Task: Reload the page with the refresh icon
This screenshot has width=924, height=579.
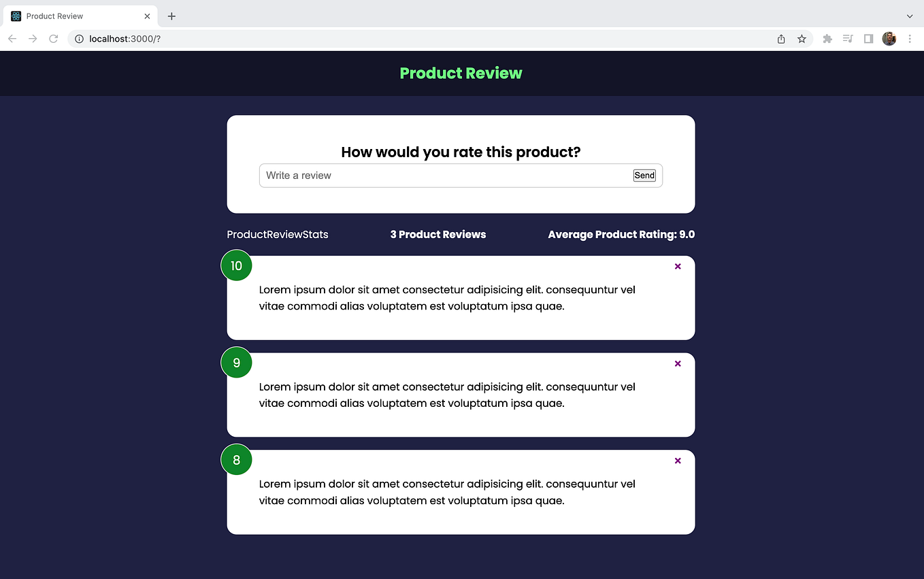Action: 53,39
